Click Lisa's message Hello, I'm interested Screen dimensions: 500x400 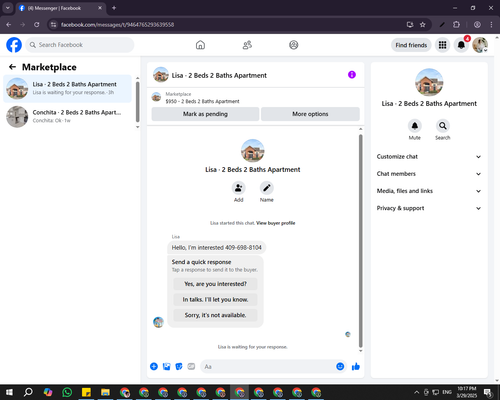click(217, 248)
